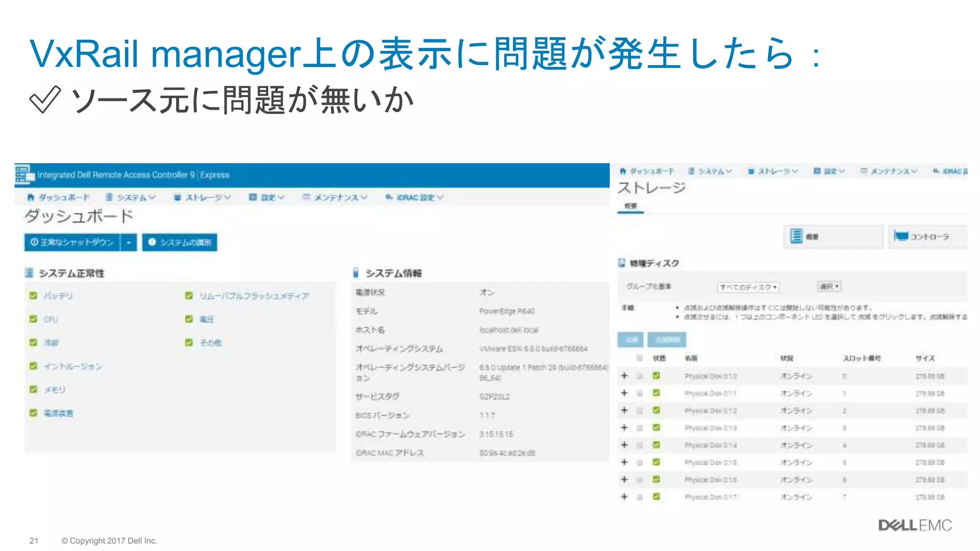Click the home icon in storage page nav
Image resolution: width=980 pixels, height=551 pixels.
pyautogui.click(x=623, y=171)
